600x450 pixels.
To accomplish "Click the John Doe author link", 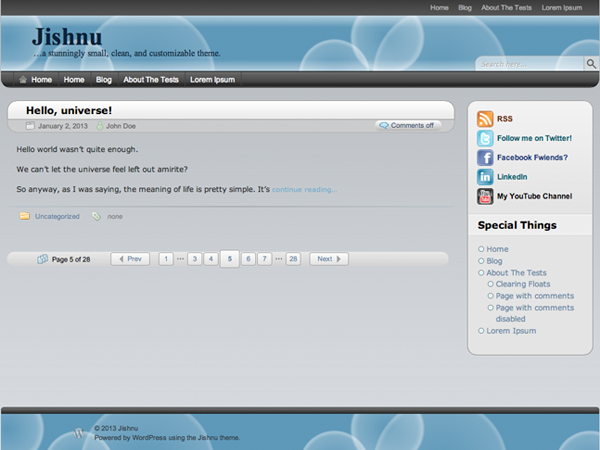I will pos(121,126).
